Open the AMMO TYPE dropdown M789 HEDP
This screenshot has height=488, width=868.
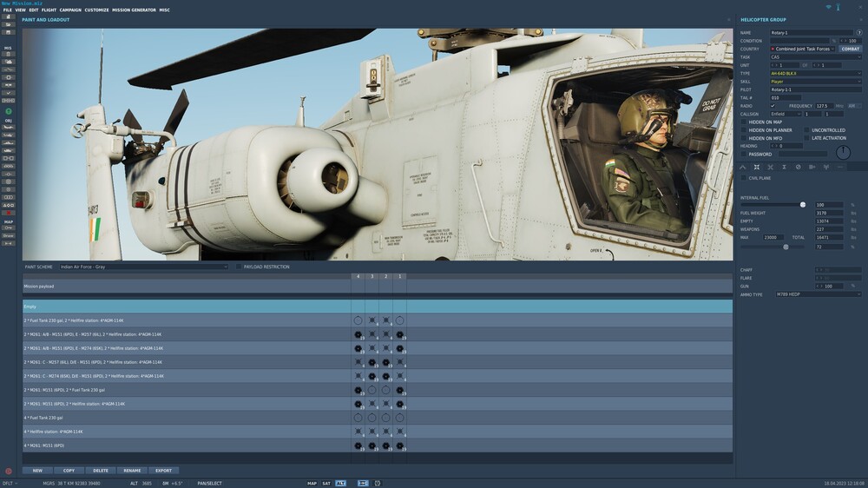tap(819, 294)
